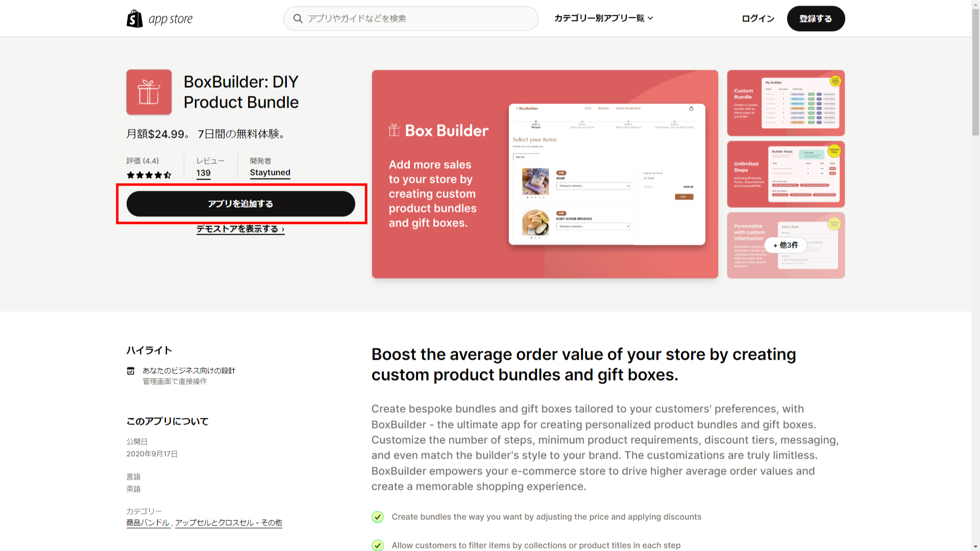Click the アプリを追加する button

tap(241, 204)
